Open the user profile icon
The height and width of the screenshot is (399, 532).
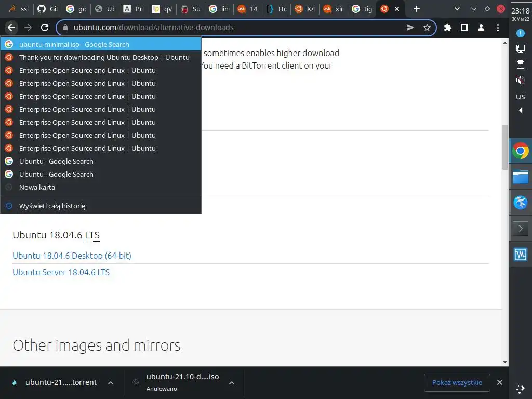point(481,28)
